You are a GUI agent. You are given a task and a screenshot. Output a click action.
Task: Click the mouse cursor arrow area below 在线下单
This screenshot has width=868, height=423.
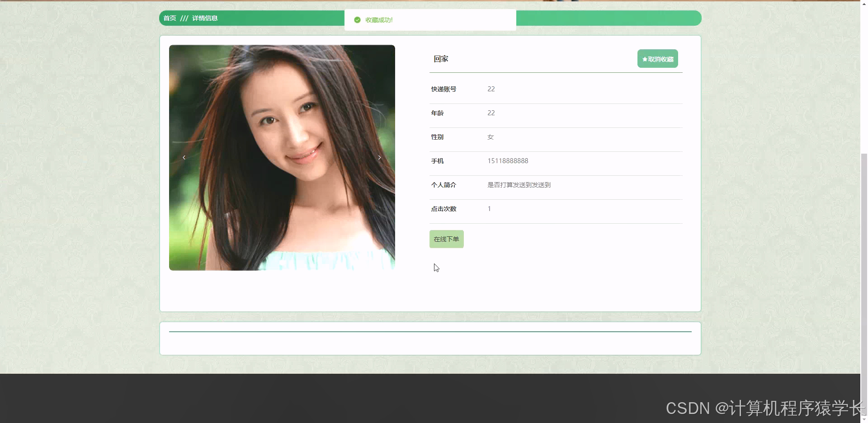coord(436,268)
